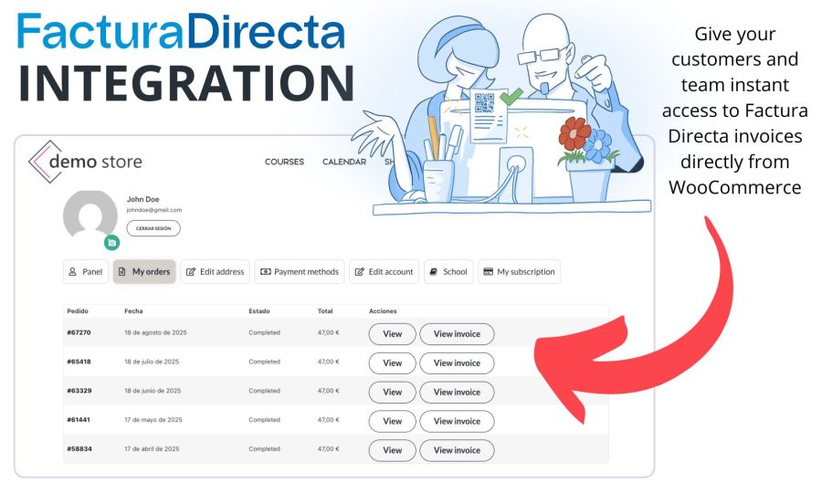View order #63329

coord(392,392)
